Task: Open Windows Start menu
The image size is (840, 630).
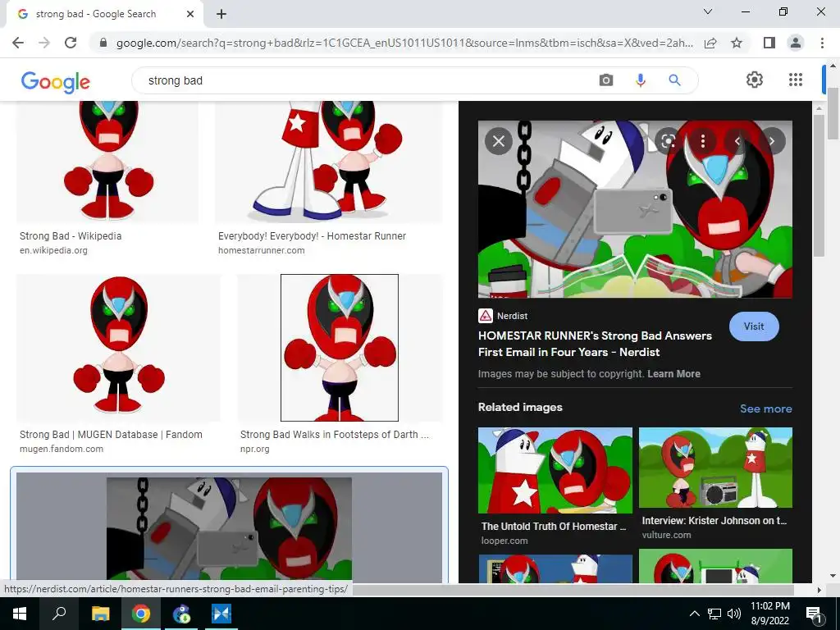Action: [x=20, y=614]
